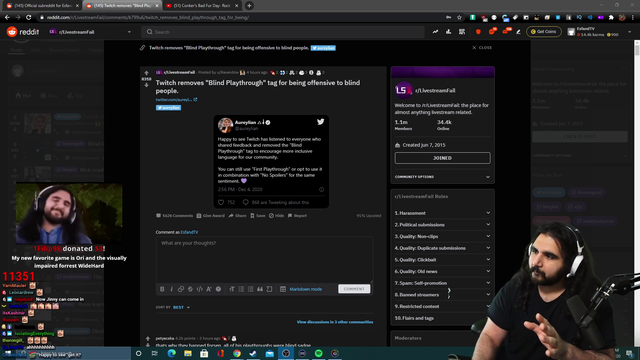
Task: Expand the Harassment rule
Action: (442, 213)
